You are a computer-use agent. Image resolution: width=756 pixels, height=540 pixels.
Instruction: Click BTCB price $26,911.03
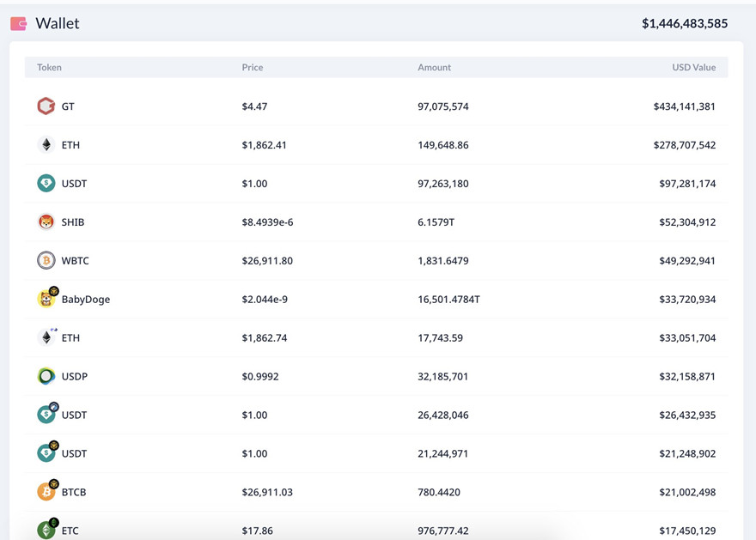click(267, 492)
